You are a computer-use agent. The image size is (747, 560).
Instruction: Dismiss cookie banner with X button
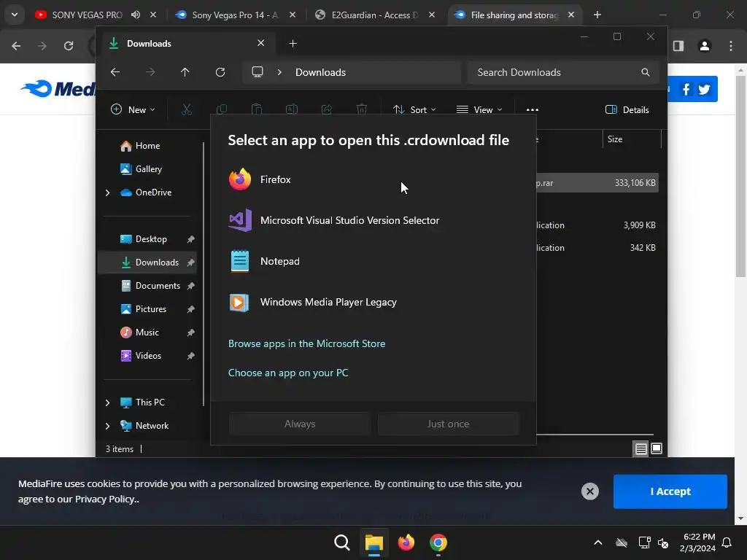589,491
